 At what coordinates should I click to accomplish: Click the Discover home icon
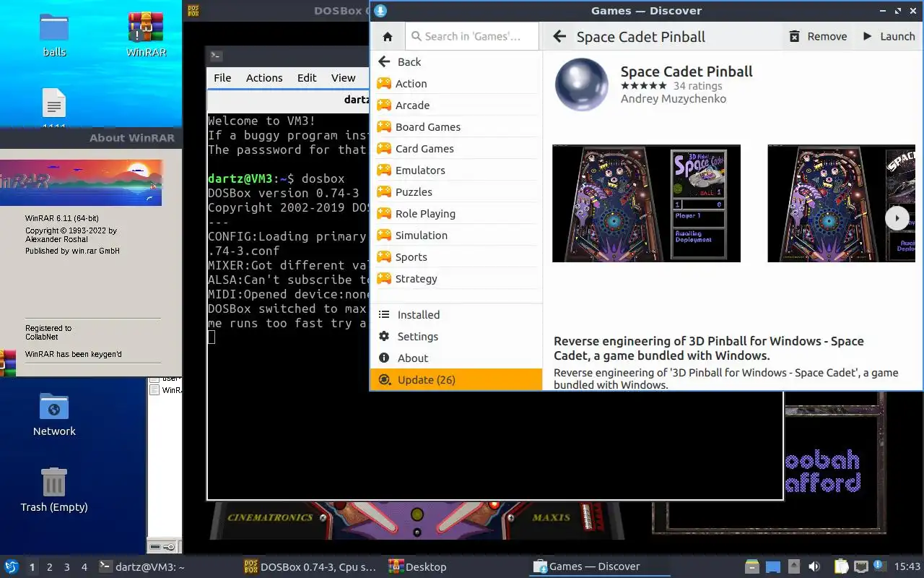point(388,37)
